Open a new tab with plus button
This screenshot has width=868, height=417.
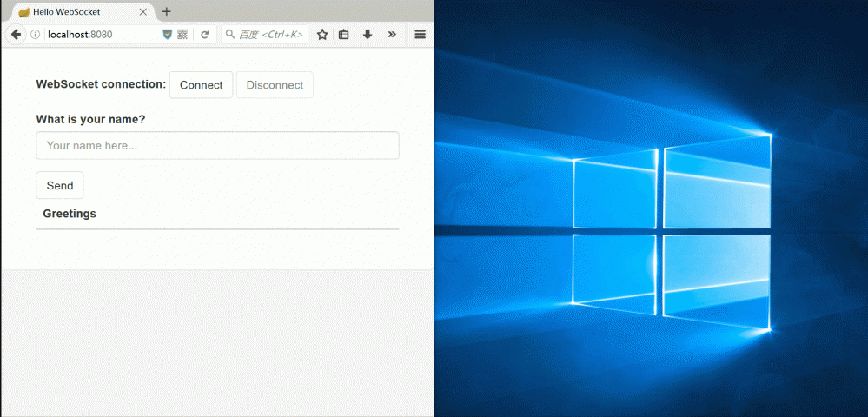[x=166, y=11]
